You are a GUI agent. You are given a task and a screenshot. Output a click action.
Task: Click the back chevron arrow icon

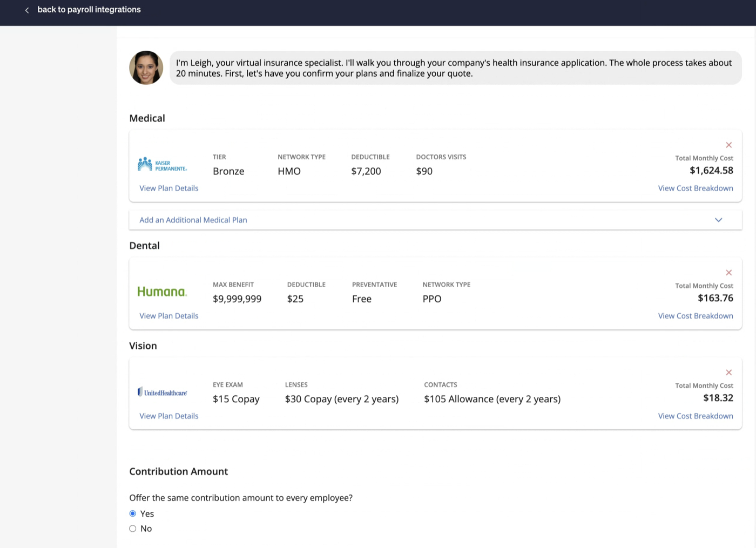click(x=27, y=10)
